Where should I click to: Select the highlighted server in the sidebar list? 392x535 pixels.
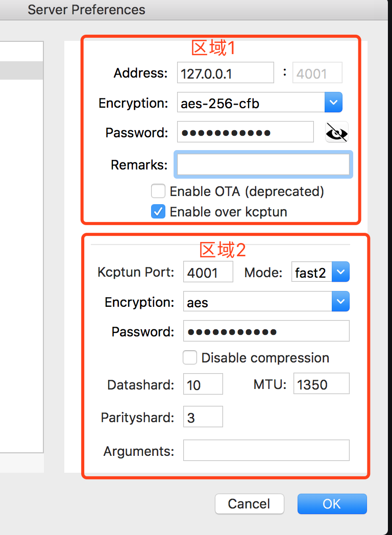click(21, 70)
